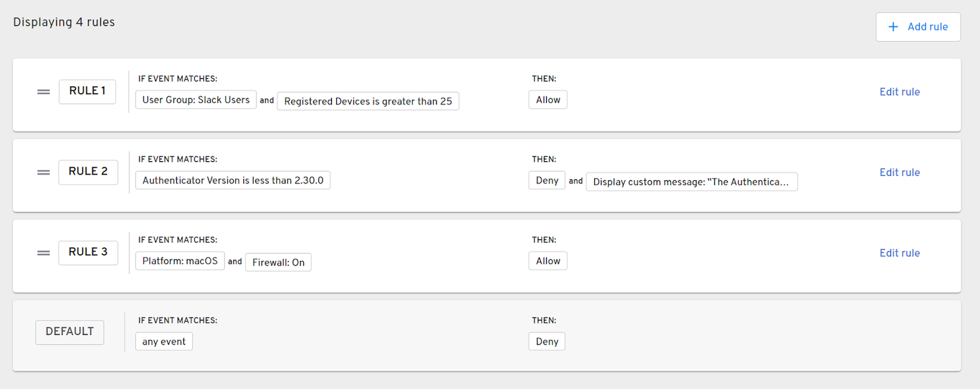This screenshot has width=980, height=389.
Task: Click the truncated Display custom message chip
Action: 691,182
